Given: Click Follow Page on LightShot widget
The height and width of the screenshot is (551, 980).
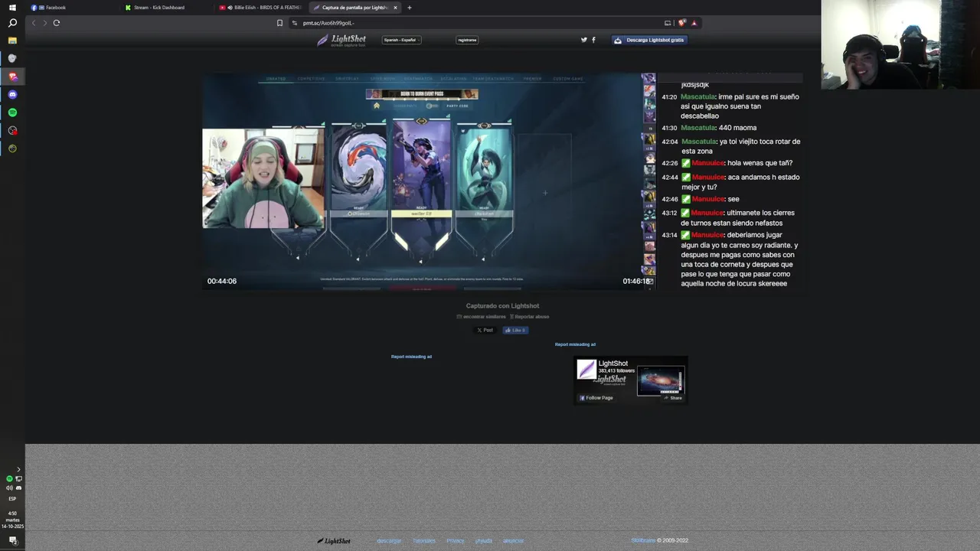Looking at the screenshot, I should [596, 398].
